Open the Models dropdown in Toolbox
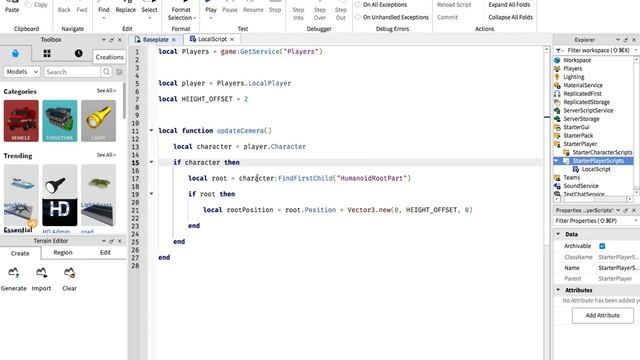 [22, 72]
